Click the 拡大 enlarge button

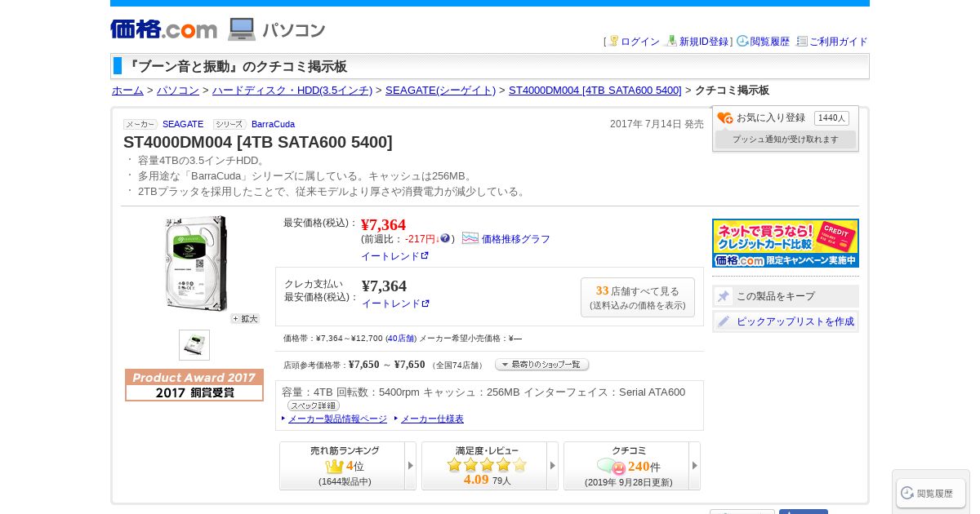pyautogui.click(x=245, y=319)
